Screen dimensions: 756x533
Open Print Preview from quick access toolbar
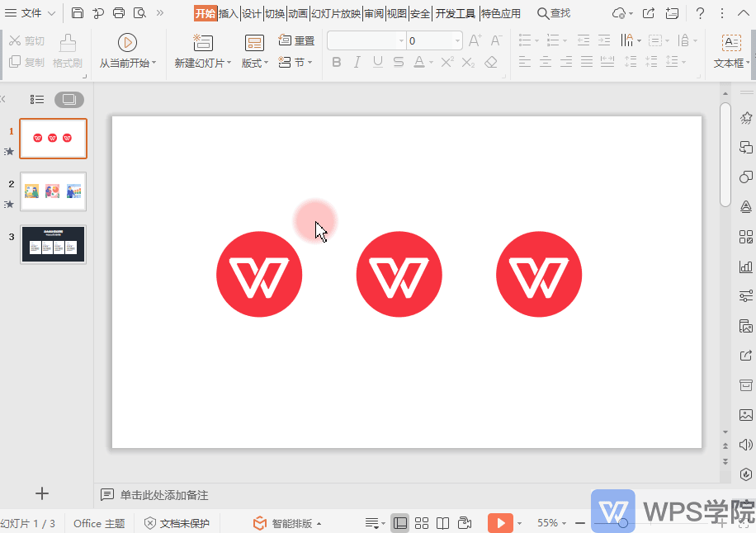[139, 13]
